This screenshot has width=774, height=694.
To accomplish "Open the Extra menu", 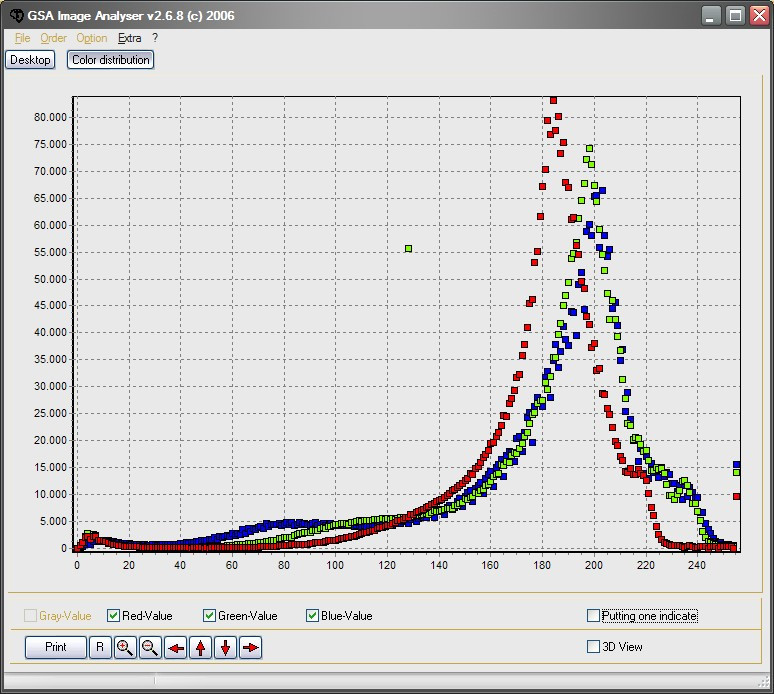I will pos(129,38).
